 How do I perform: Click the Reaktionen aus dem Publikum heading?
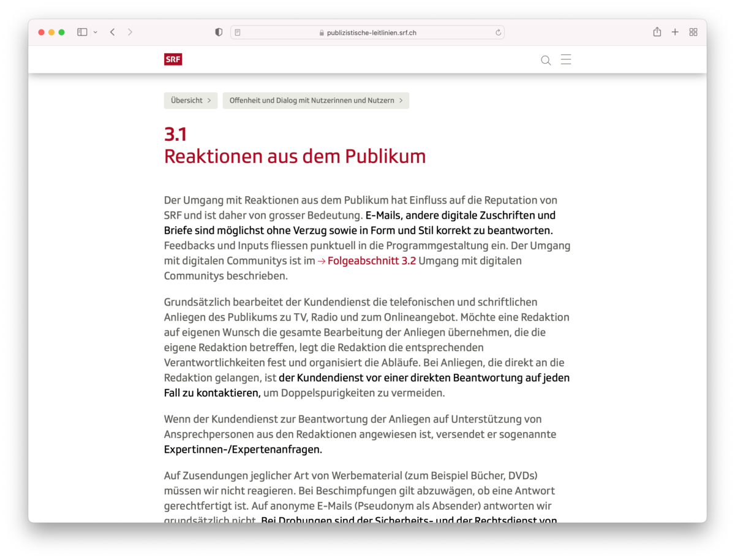[295, 156]
